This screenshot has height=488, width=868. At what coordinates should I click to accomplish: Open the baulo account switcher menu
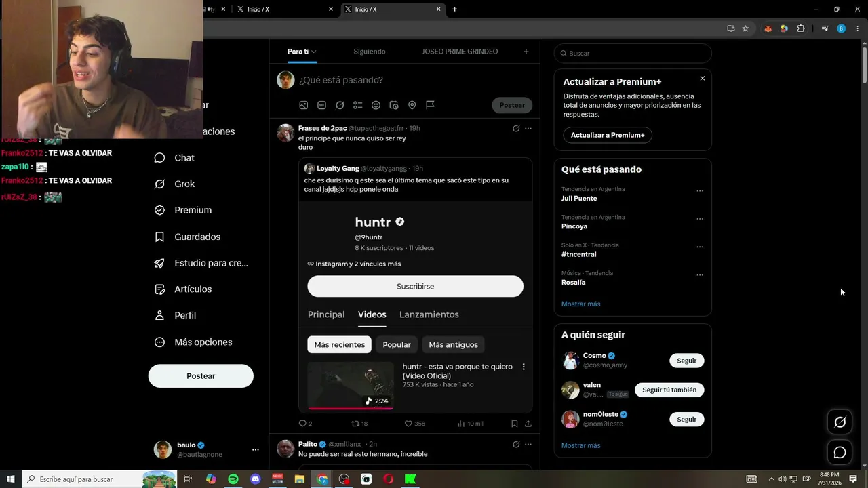[255, 449]
